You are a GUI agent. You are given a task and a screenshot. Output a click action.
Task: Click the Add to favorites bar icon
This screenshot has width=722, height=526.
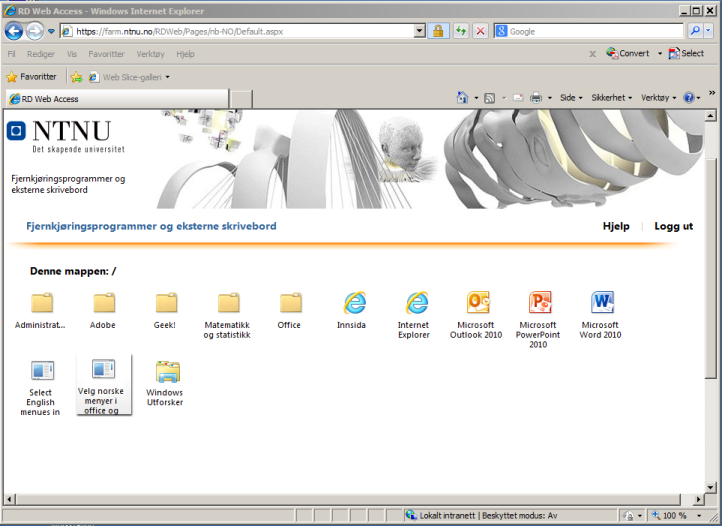click(x=76, y=77)
